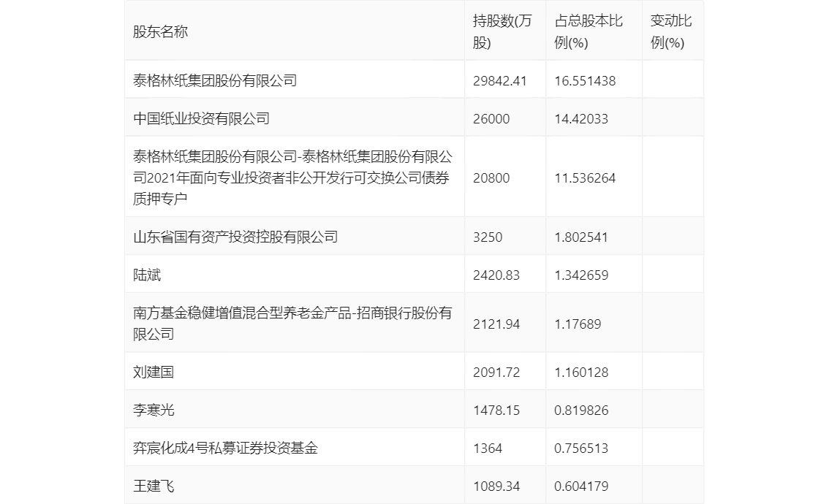The width and height of the screenshot is (829, 504).
Task: Click shareholder name 李寒光
Action: pos(156,409)
